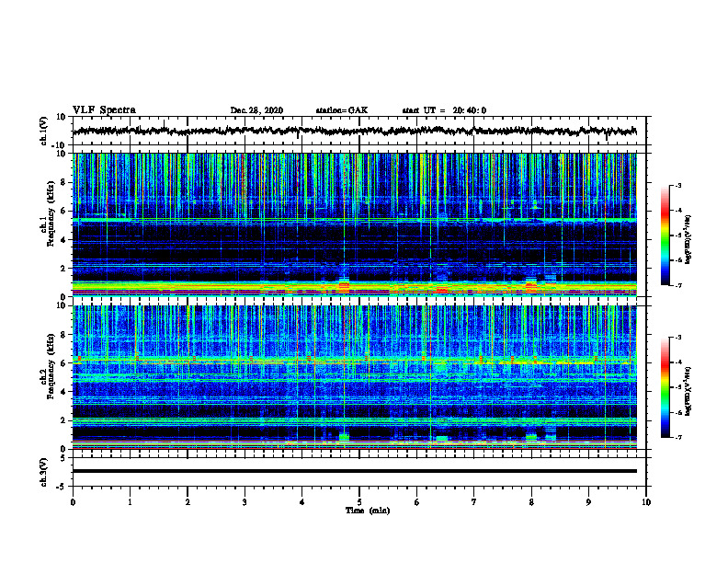Image resolution: width=728 pixels, height=563 pixels.
Task: Click the Time axis tick label "8"
Action: pyautogui.click(x=531, y=502)
